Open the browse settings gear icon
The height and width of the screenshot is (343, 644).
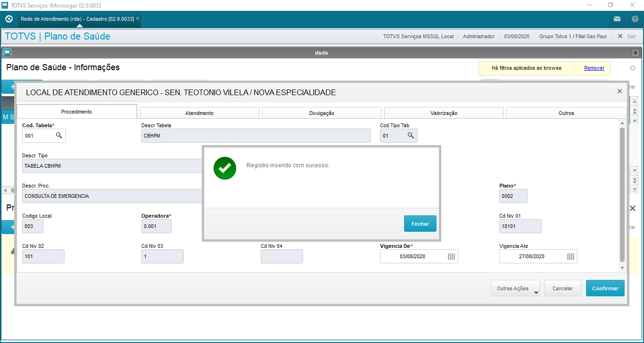click(x=633, y=68)
